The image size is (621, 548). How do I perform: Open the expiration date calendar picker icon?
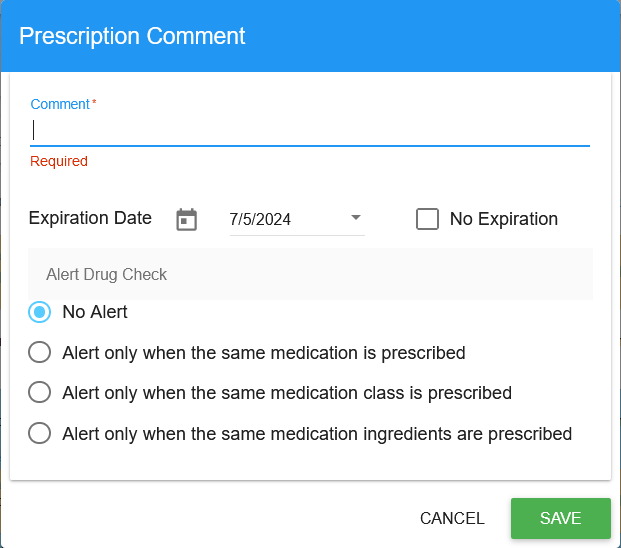(187, 220)
